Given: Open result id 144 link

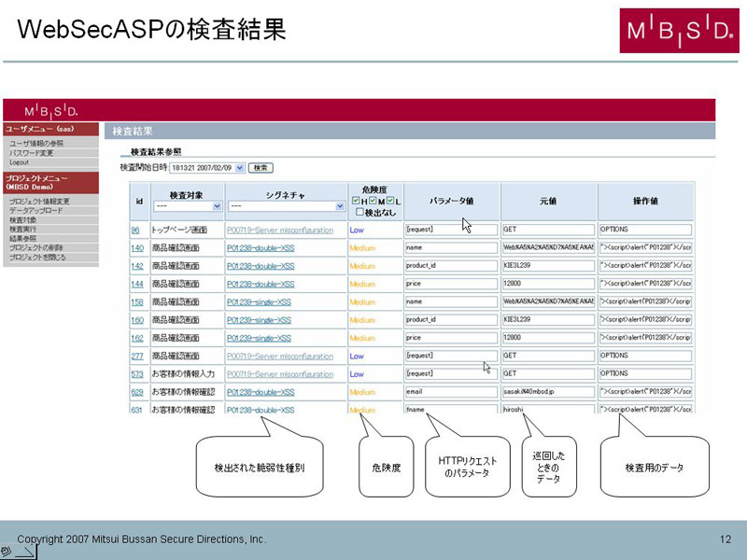Looking at the screenshot, I should tap(137, 285).
